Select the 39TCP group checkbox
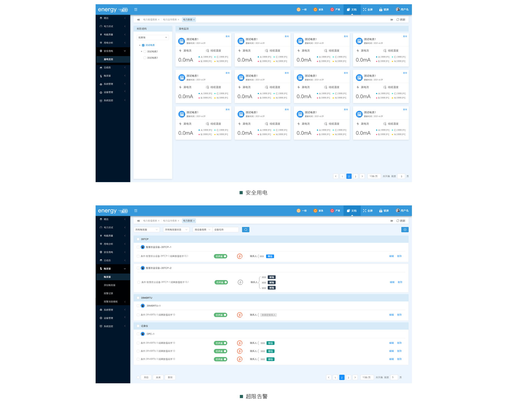This screenshot has height=420, width=507. point(138,239)
